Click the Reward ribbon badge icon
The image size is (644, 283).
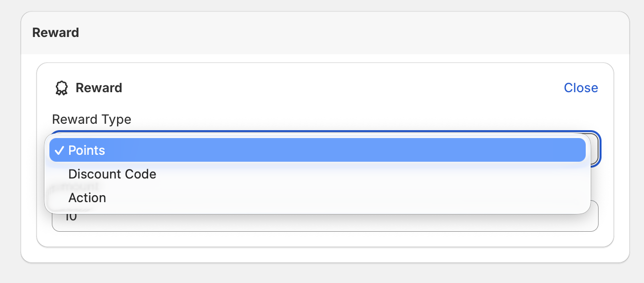click(61, 88)
